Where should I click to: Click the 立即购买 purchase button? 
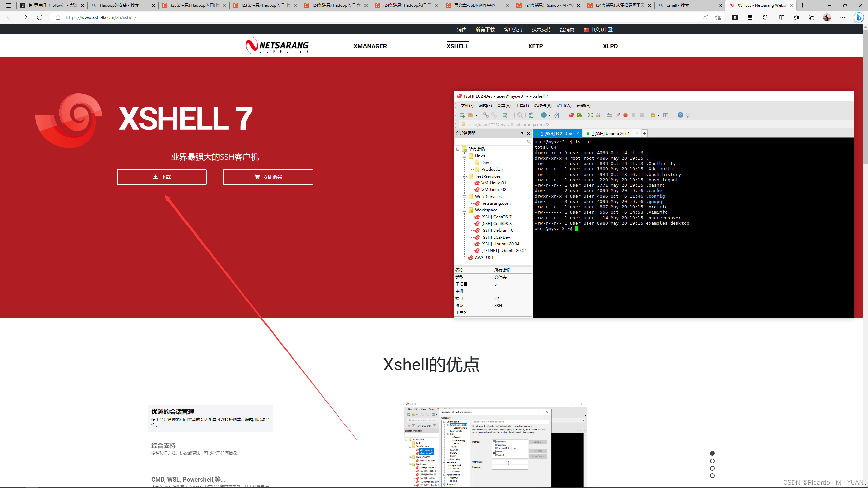point(268,177)
